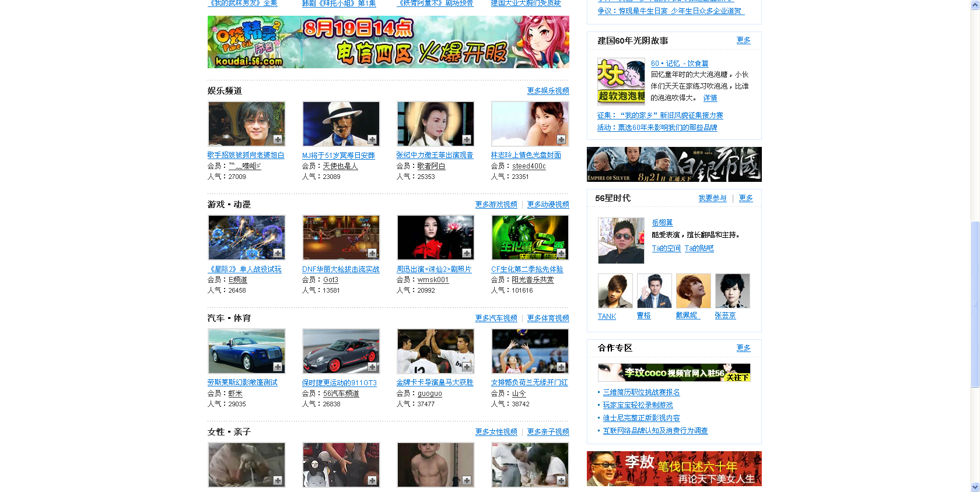Open member profile 56汽车频道
This screenshot has height=492, width=980.
(x=341, y=393)
